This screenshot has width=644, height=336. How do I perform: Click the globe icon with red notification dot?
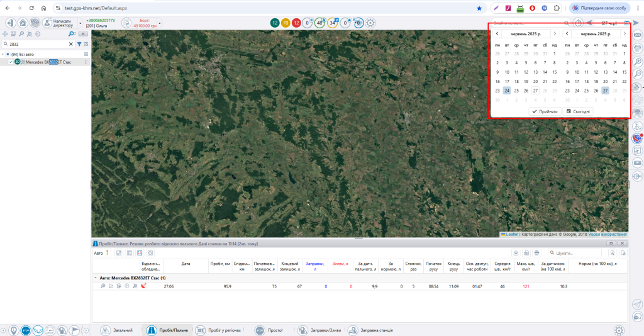point(638,138)
